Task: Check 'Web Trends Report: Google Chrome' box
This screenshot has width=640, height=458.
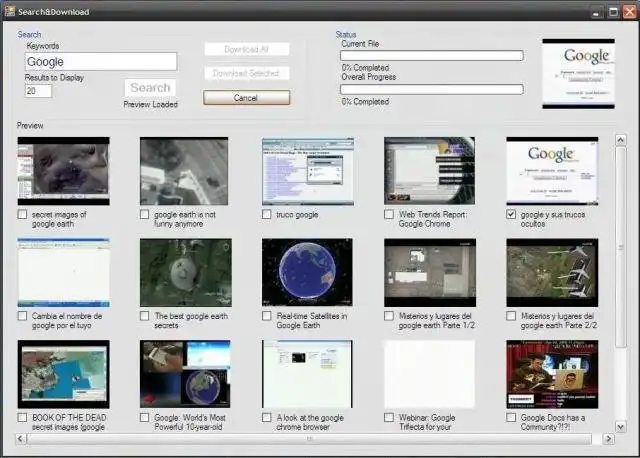Action: (389, 214)
